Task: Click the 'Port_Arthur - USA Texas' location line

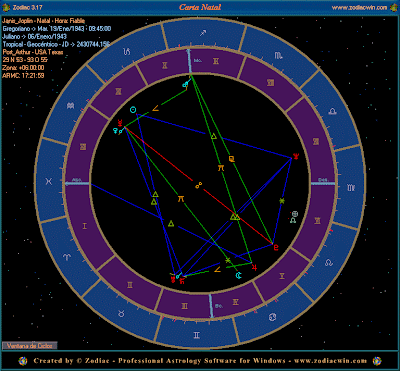Action: click(33, 52)
